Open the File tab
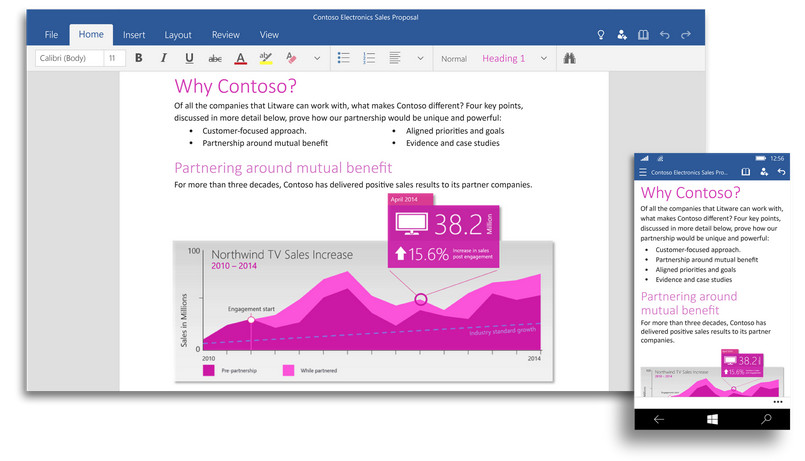 [51, 35]
